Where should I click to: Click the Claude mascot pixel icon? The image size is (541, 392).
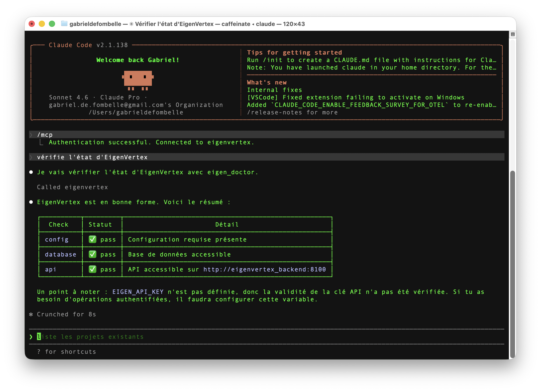point(138,80)
